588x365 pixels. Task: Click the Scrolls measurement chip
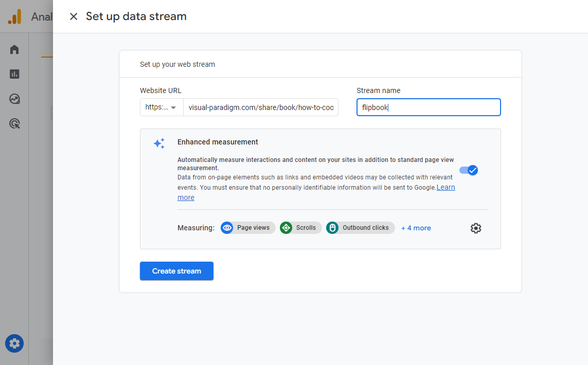(301, 228)
